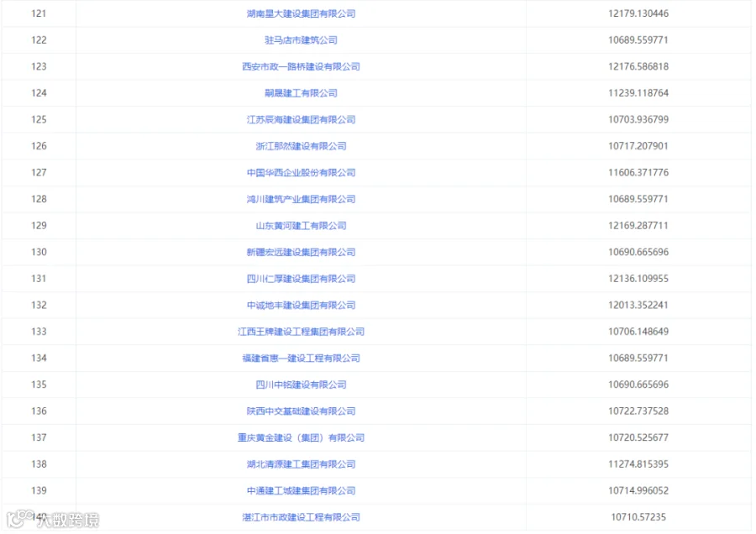Select row number 124
Screen dimensions: 756x534
pyautogui.click(x=39, y=93)
